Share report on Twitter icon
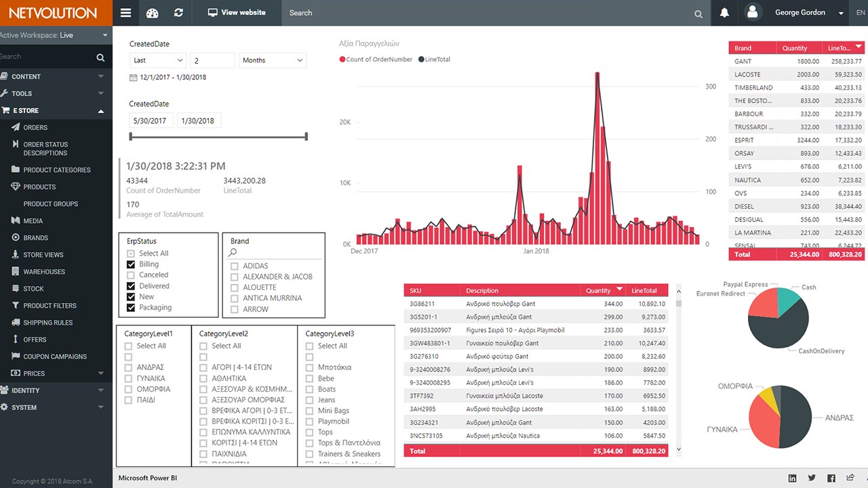The height and width of the screenshot is (488, 868). [x=812, y=479]
